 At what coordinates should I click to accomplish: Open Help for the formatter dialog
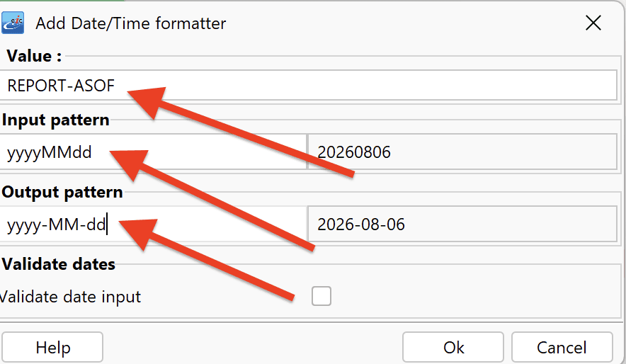(52, 347)
